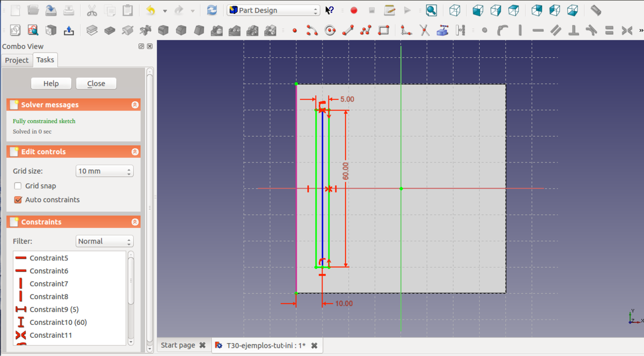Open the constraints Filter dropdown
This screenshot has height=356, width=644.
tap(104, 241)
